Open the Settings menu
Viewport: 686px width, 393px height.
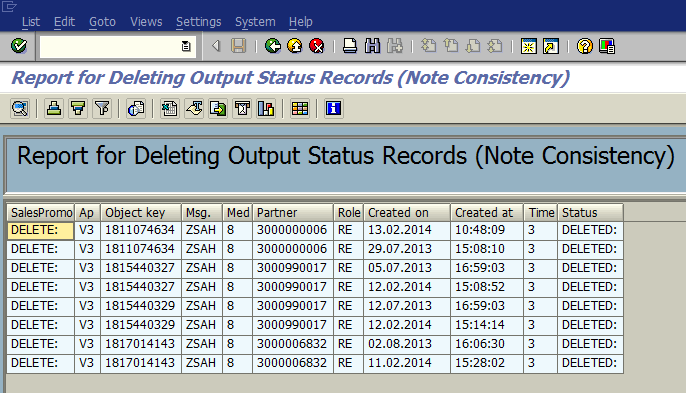pyautogui.click(x=199, y=21)
